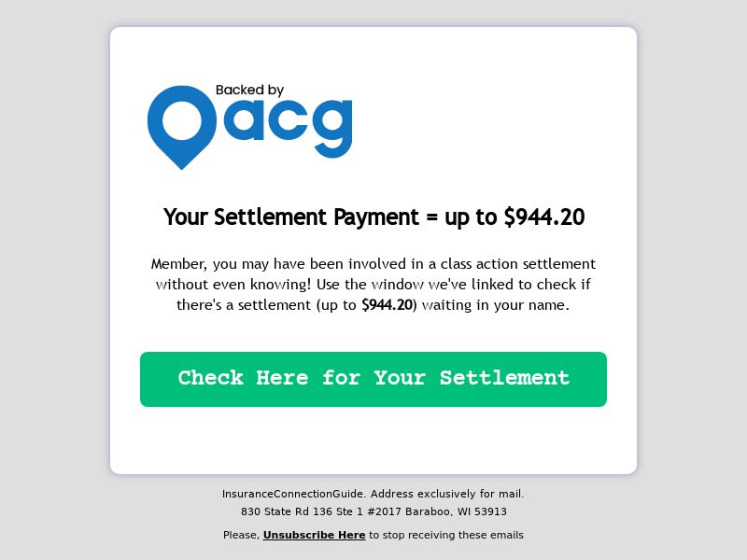Click the $944.20 amount in the headline

[544, 217]
